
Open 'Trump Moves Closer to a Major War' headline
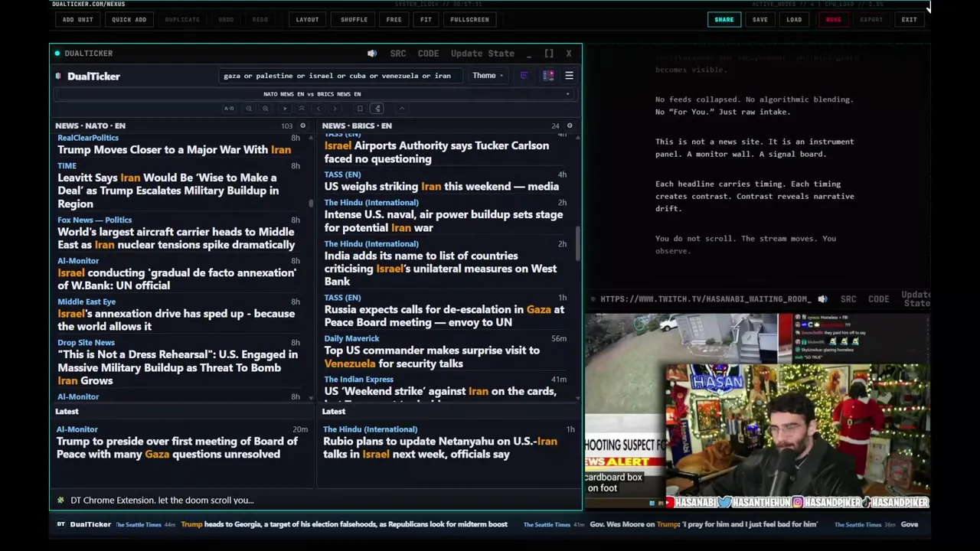(174, 150)
